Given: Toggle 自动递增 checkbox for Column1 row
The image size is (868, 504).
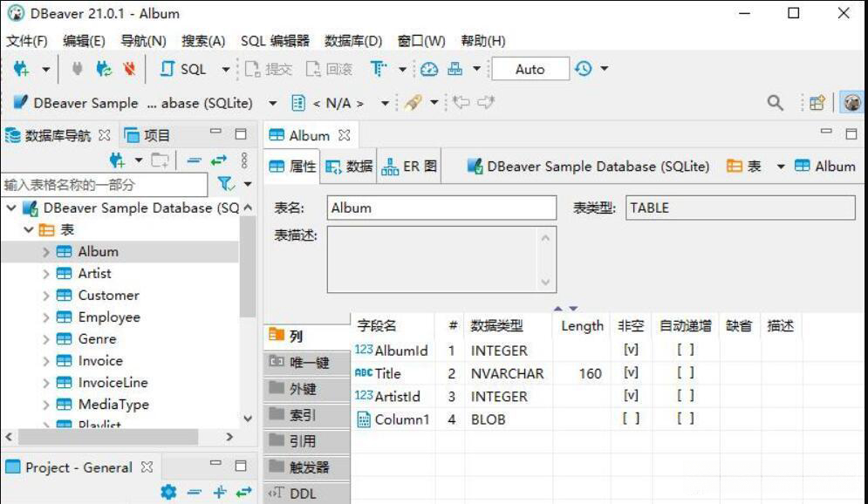Looking at the screenshot, I should point(686,419).
